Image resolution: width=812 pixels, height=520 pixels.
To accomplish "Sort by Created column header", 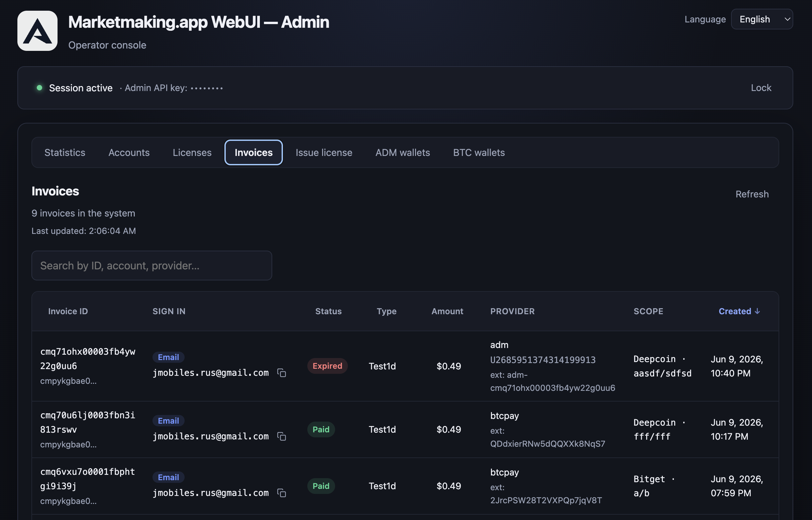I will click(x=739, y=311).
